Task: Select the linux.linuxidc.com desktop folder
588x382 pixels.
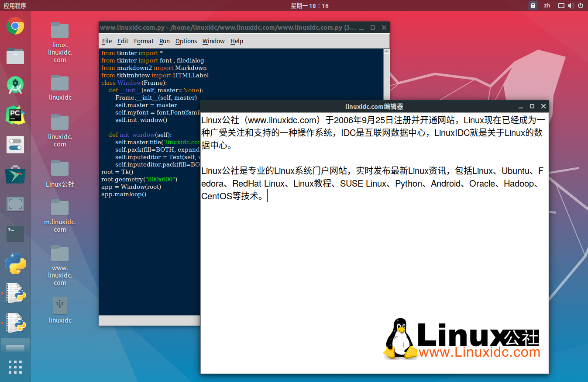Action: tap(60, 42)
